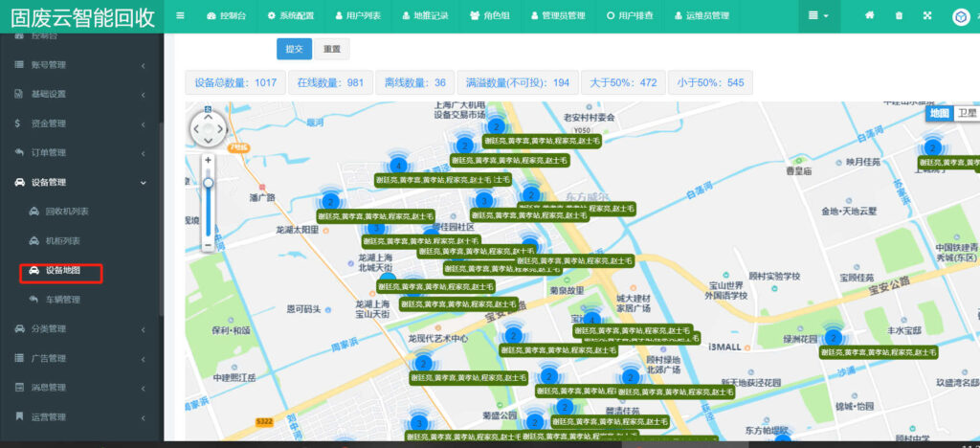This screenshot has height=448, width=980.
Task: Click the home icon in top bar
Action: click(869, 15)
